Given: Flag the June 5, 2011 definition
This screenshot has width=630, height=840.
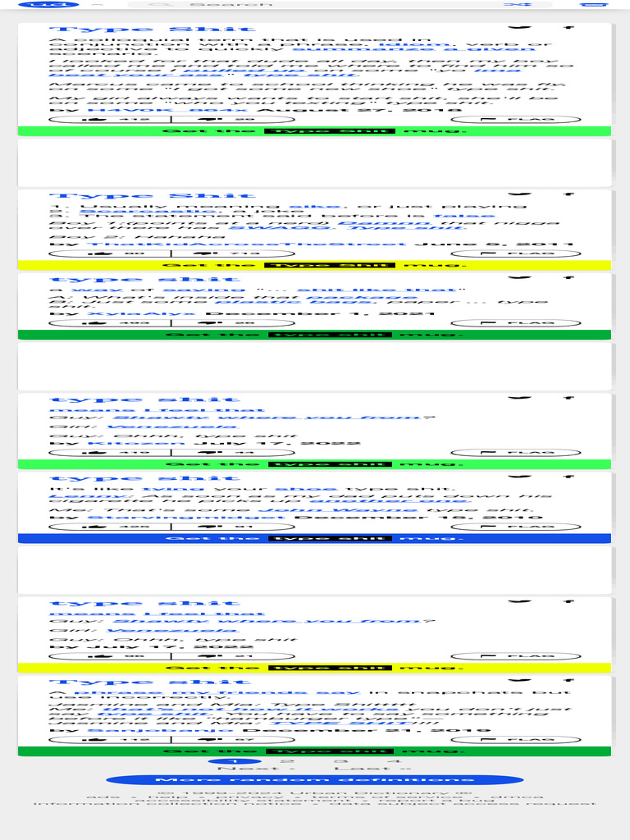Looking at the screenshot, I should click(x=516, y=253).
